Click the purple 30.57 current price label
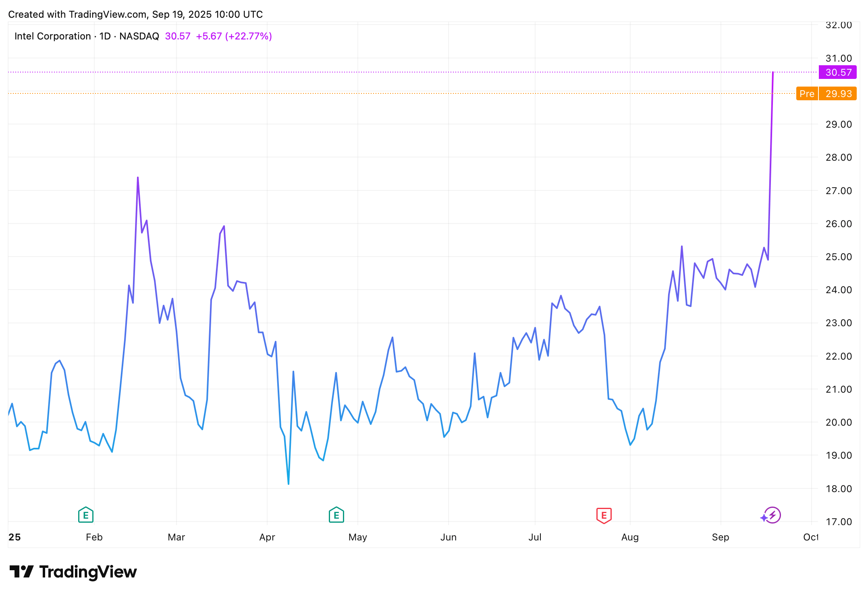 (x=838, y=72)
